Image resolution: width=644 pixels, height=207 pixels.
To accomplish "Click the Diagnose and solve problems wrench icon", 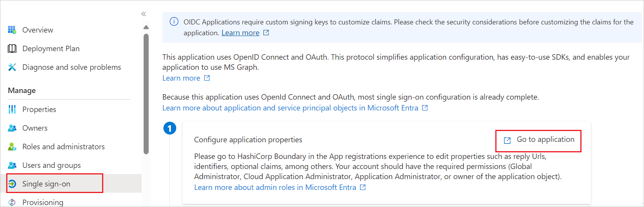I will pyautogui.click(x=12, y=67).
